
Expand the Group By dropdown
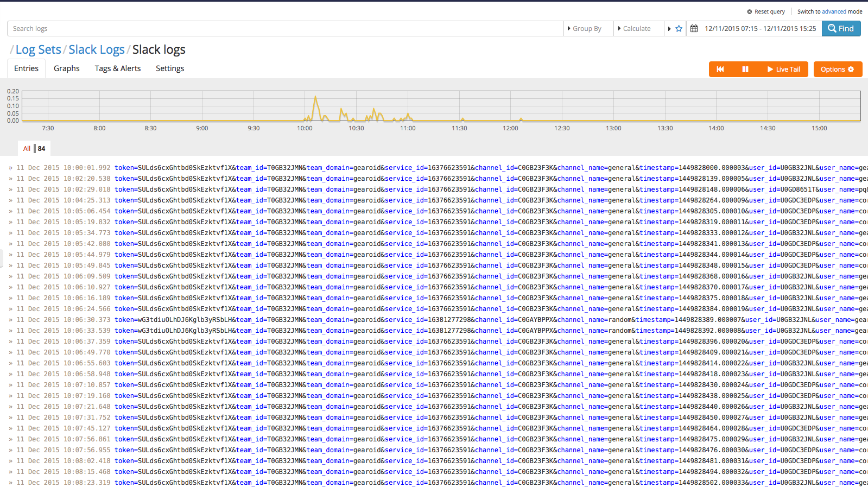click(585, 29)
